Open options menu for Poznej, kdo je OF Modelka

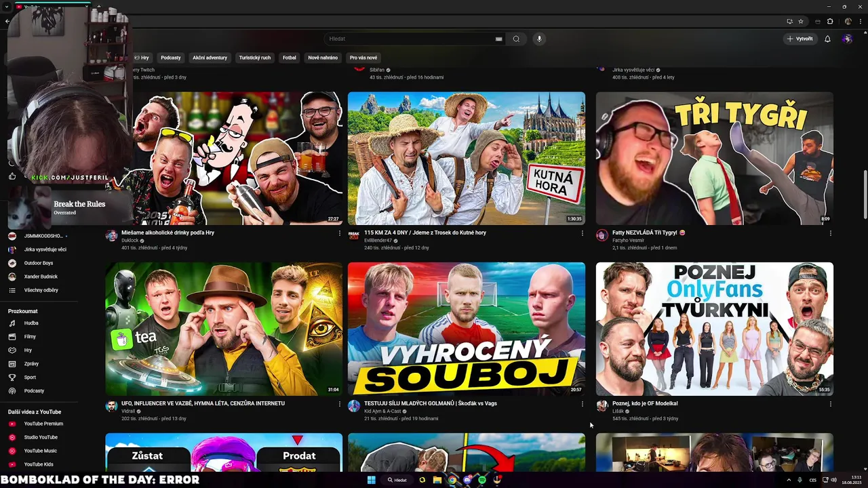click(831, 404)
